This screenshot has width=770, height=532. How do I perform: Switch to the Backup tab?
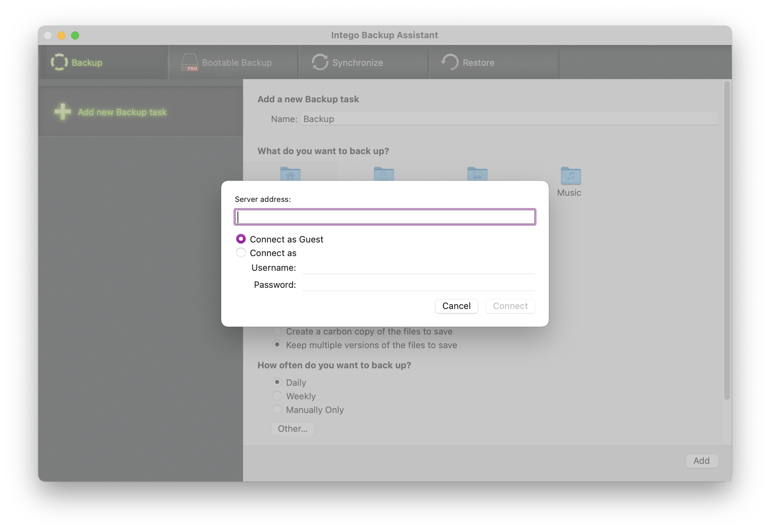pyautogui.click(x=103, y=62)
